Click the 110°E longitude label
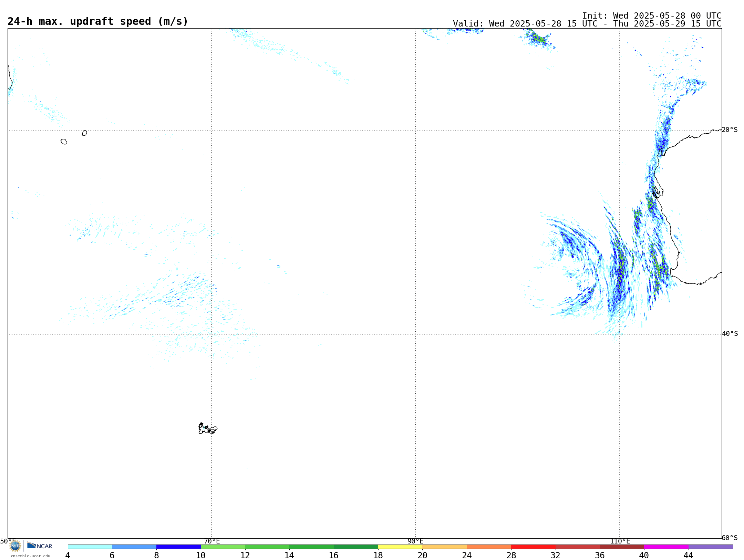This screenshot has height=560, width=744. [620, 541]
